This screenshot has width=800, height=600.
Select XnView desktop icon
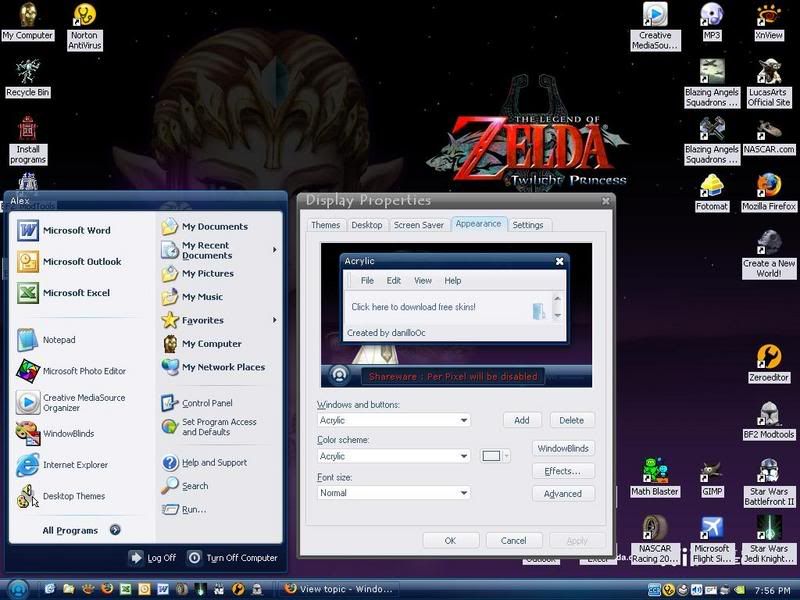[769, 21]
